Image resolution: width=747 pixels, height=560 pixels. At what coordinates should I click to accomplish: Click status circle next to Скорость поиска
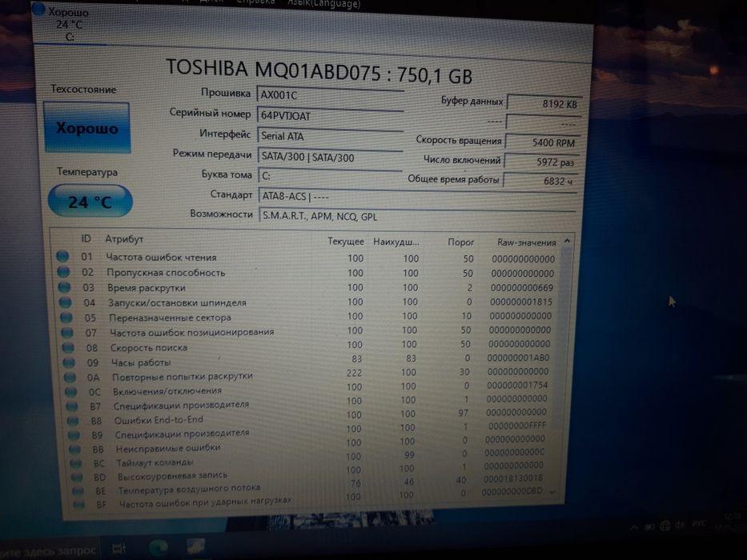(68, 348)
